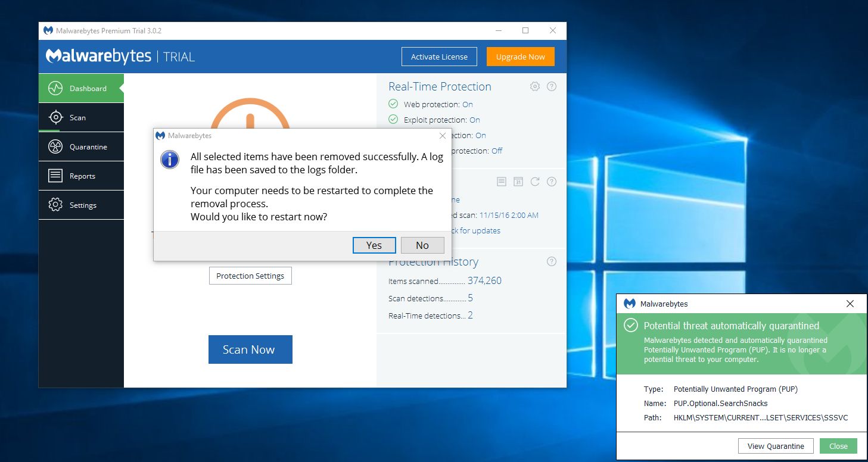Viewport: 868px width, 462px height.
Task: Open the Real-Time Protection settings gear
Action: (x=535, y=86)
